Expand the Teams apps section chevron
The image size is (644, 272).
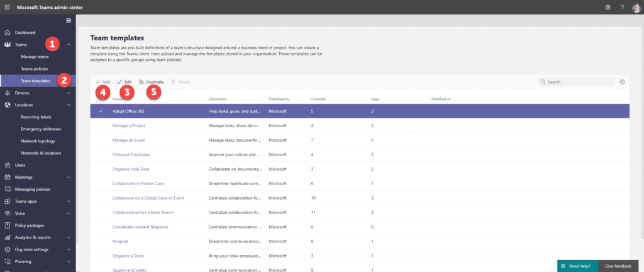click(x=69, y=201)
